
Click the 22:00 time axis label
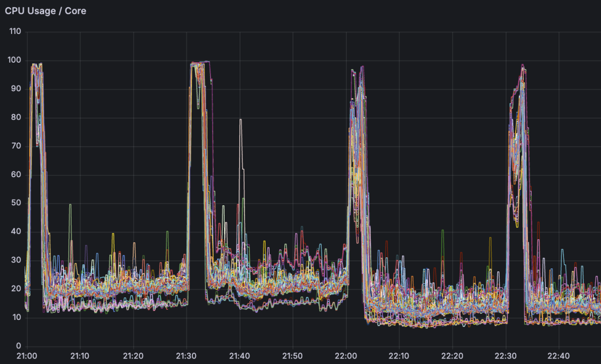pyautogui.click(x=345, y=356)
